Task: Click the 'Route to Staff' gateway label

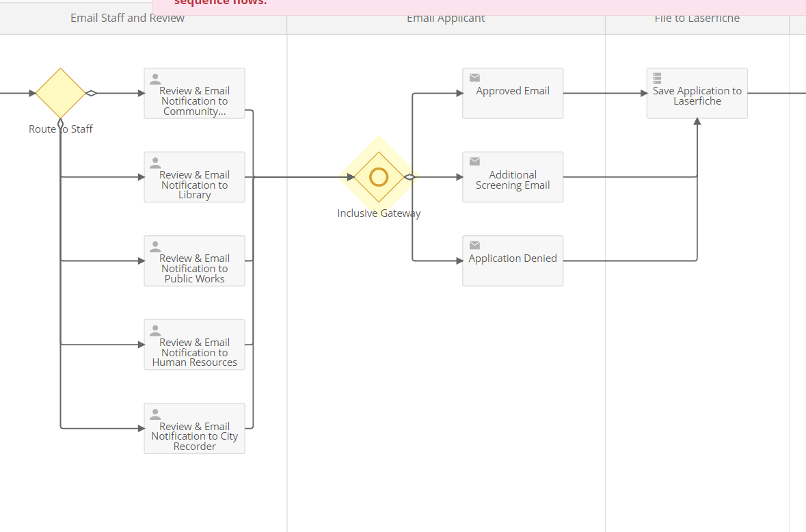Action: (x=61, y=129)
